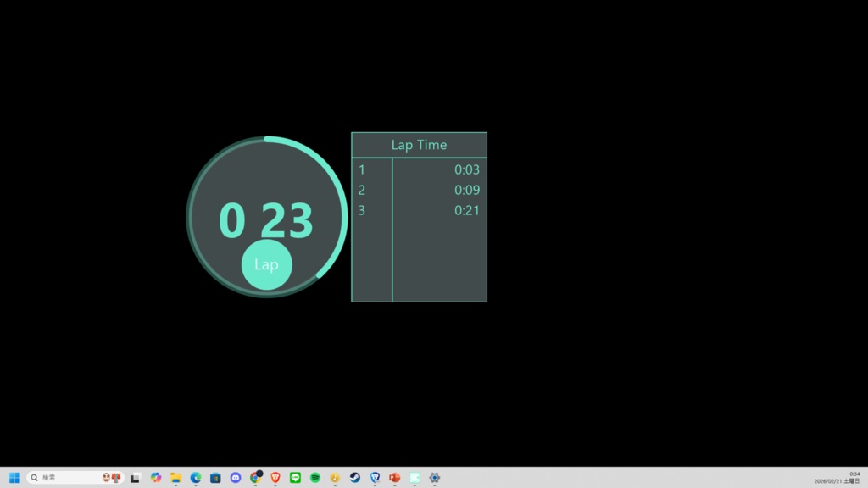Click the Lap Time header
The image size is (868, 488).
(419, 145)
